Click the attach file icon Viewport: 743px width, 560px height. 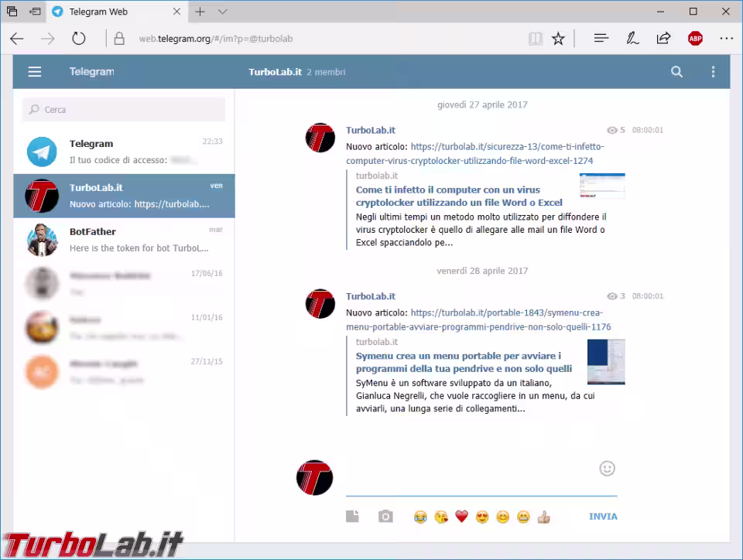click(x=352, y=517)
